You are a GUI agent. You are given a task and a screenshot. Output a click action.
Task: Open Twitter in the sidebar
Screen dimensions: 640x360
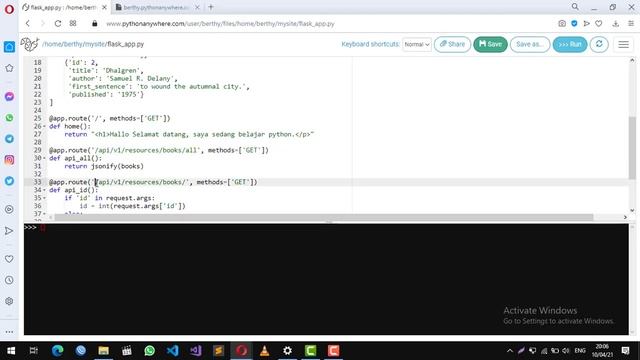pos(9,181)
